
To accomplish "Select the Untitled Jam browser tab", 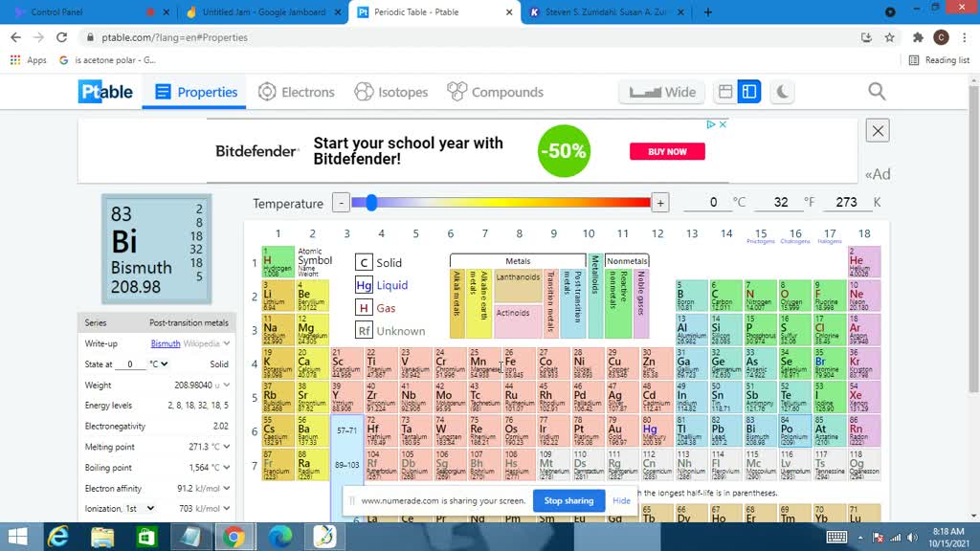I will click(258, 13).
